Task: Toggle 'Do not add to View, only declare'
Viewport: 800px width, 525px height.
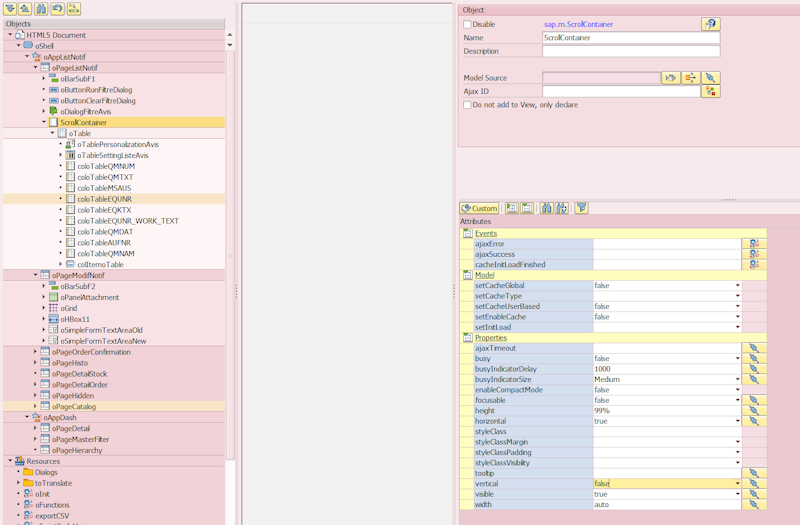Action: [467, 105]
